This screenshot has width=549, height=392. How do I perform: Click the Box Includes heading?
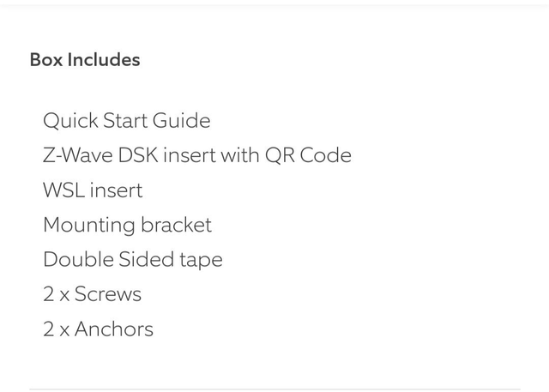click(x=85, y=60)
